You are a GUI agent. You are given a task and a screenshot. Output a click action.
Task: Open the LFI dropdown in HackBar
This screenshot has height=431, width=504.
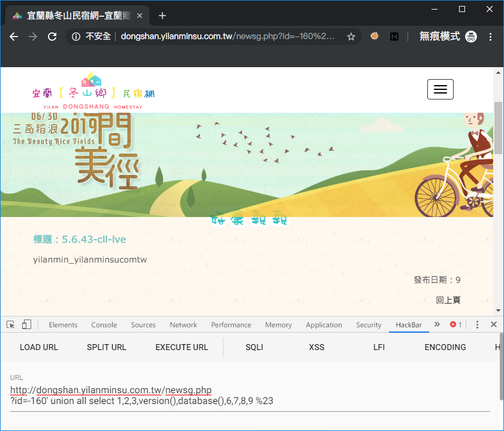(x=379, y=347)
